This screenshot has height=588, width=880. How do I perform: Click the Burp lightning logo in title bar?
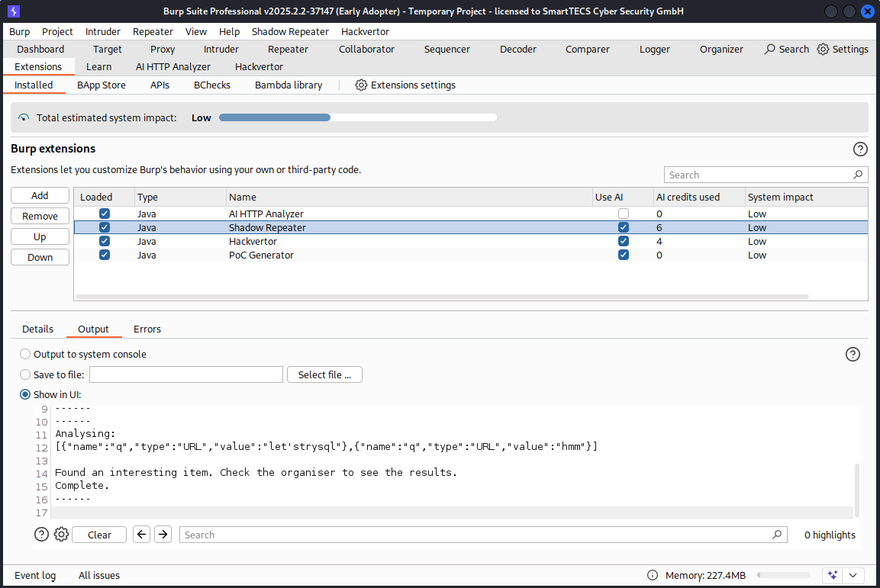[14, 11]
